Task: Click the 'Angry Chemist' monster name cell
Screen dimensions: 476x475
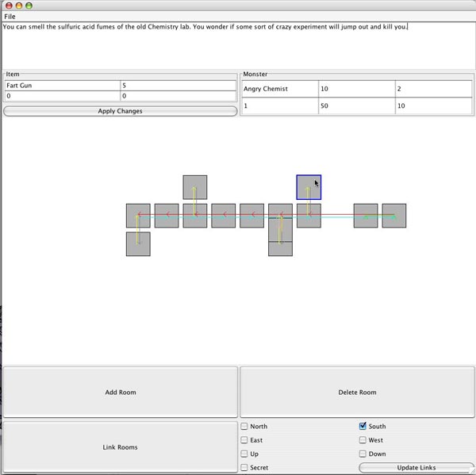Action: tap(280, 89)
